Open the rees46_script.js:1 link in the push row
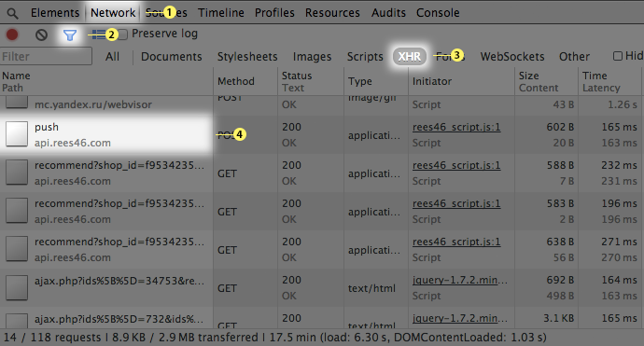 (x=456, y=127)
